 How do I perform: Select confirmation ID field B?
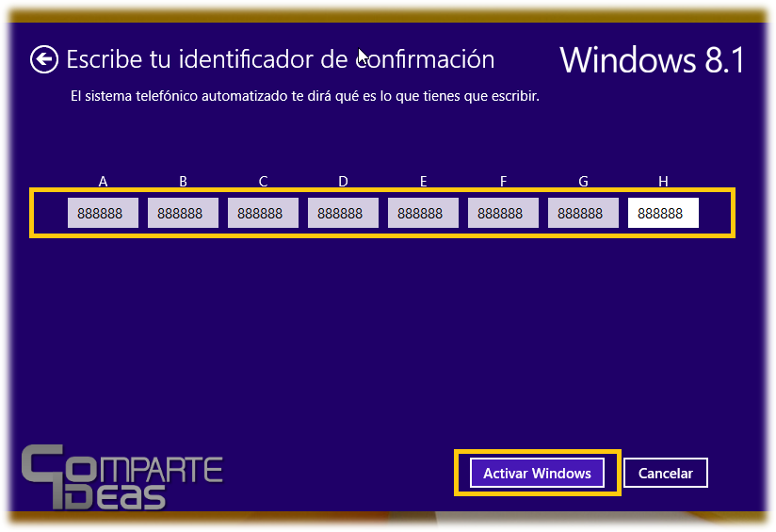183,213
